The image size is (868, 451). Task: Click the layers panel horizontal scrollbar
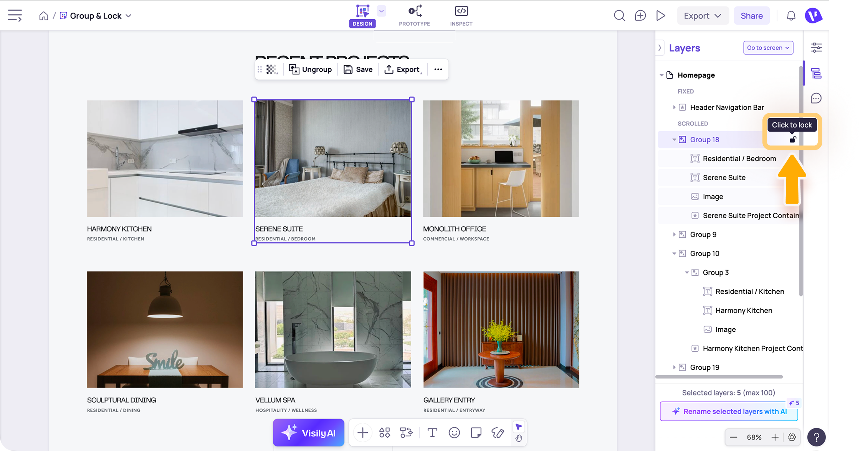coord(719,377)
